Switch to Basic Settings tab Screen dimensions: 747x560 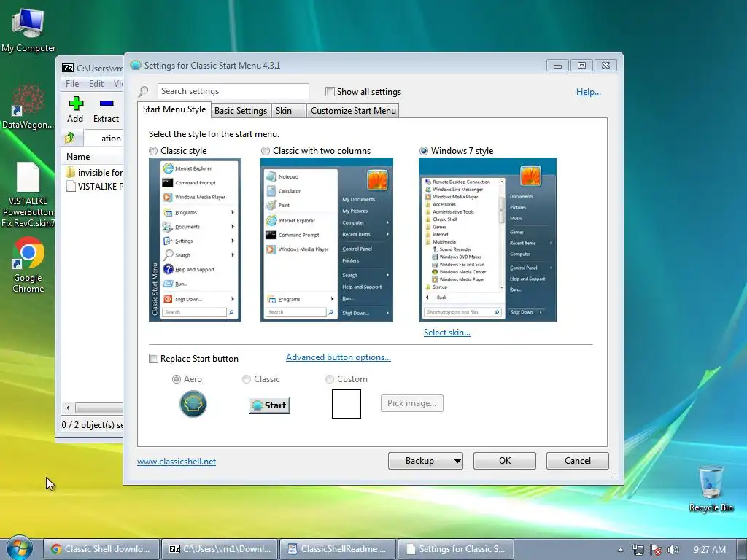[241, 111]
